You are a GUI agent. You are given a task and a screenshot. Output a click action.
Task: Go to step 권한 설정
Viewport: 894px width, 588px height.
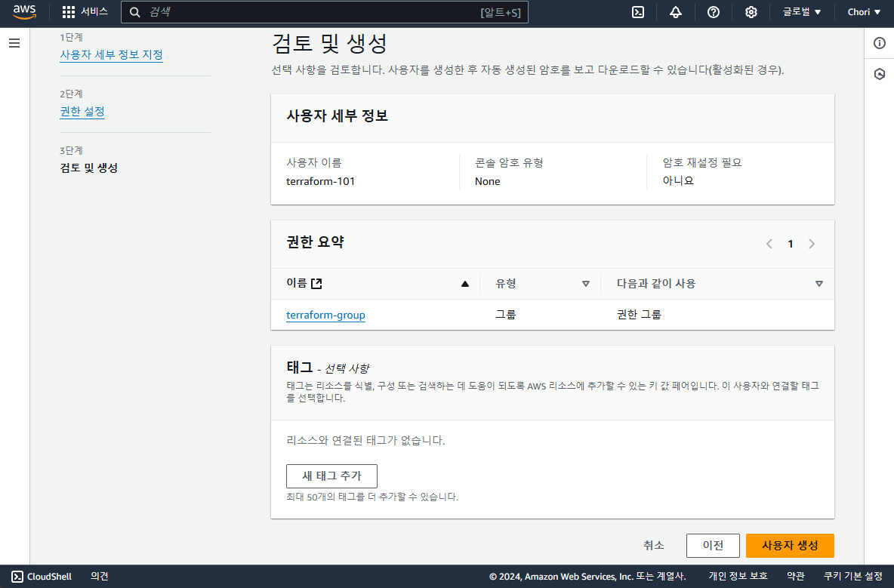[x=82, y=111]
